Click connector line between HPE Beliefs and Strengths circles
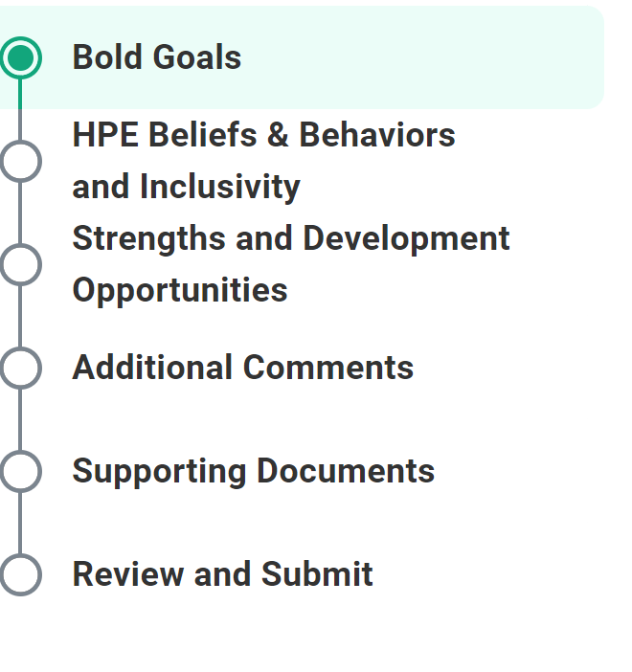 pyautogui.click(x=20, y=213)
